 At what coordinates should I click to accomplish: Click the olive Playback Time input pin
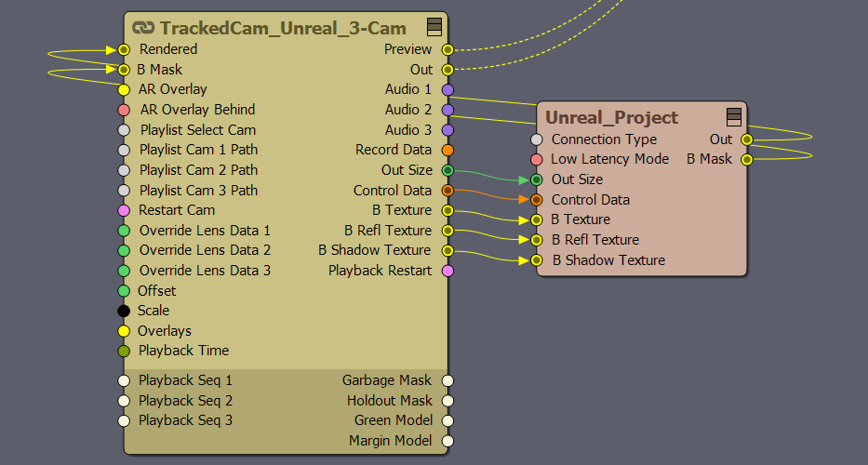click(124, 352)
